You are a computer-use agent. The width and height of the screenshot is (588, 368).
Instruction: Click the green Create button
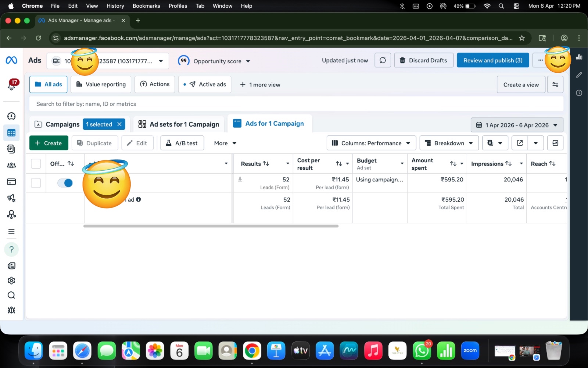[x=49, y=143]
